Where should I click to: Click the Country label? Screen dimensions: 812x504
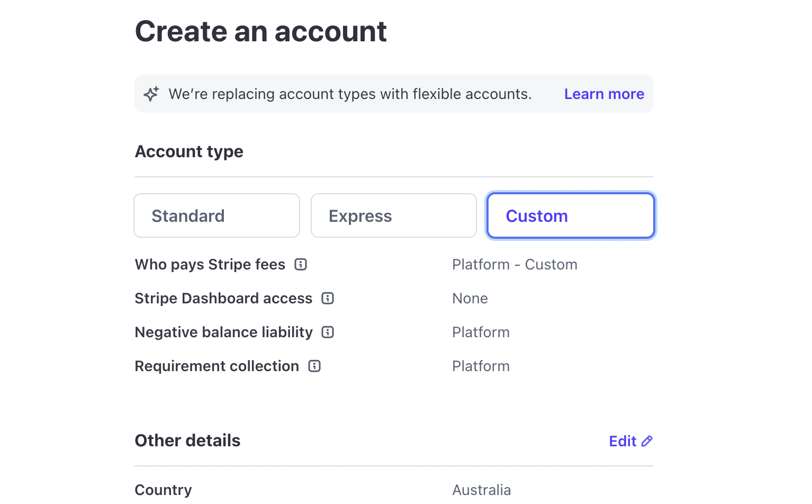pos(163,490)
